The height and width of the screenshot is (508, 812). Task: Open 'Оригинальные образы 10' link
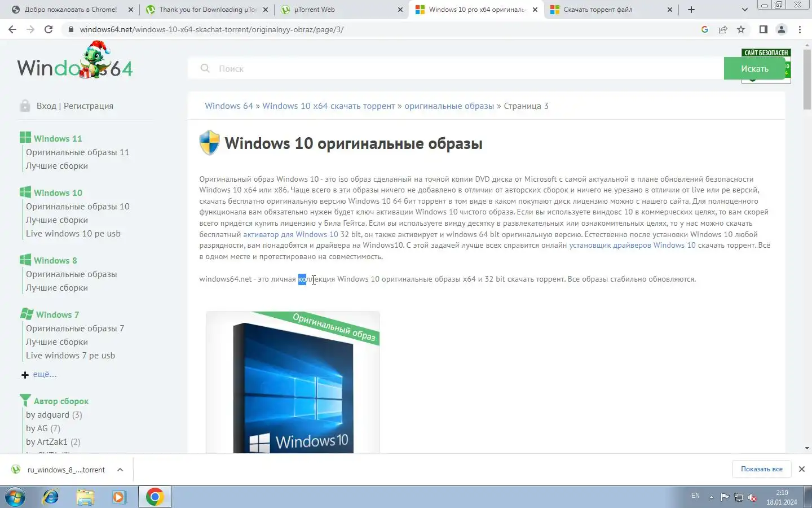point(78,207)
